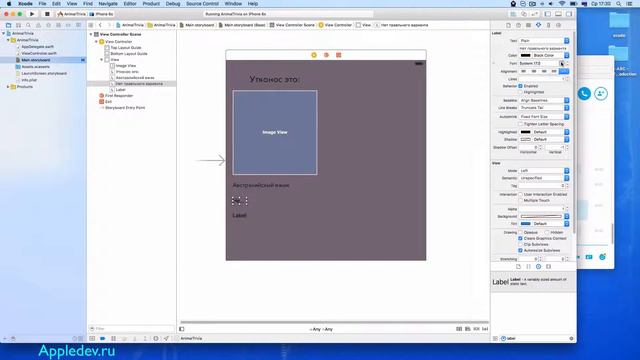Toggle Autoresize Subviews checkbox
Viewport: 640px width, 360px height.
pyautogui.click(x=520, y=250)
